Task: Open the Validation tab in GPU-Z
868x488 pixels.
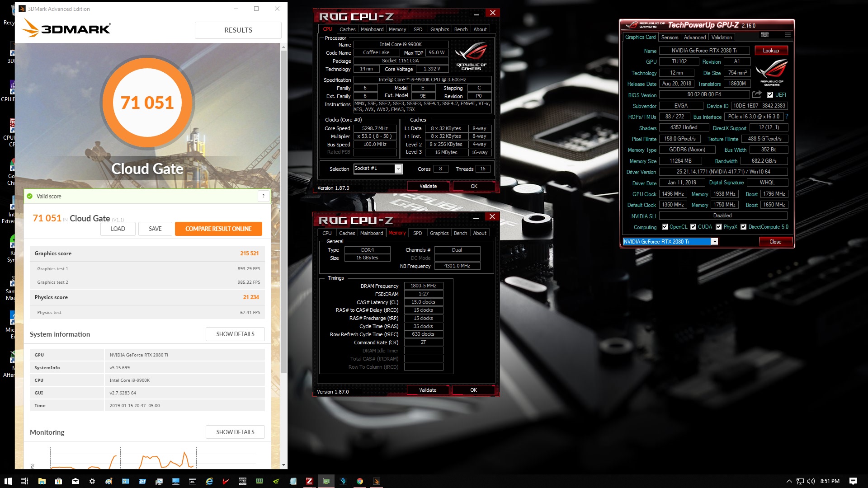Action: 722,38
